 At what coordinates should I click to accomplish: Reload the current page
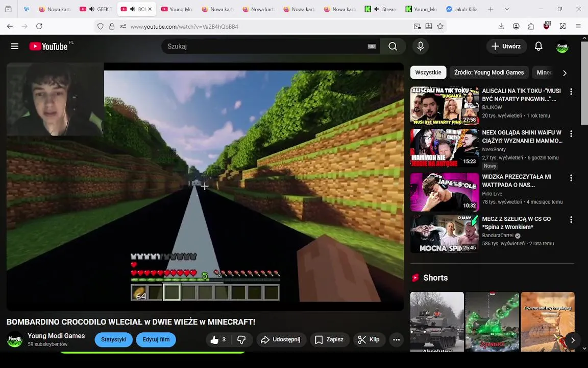tap(39, 26)
